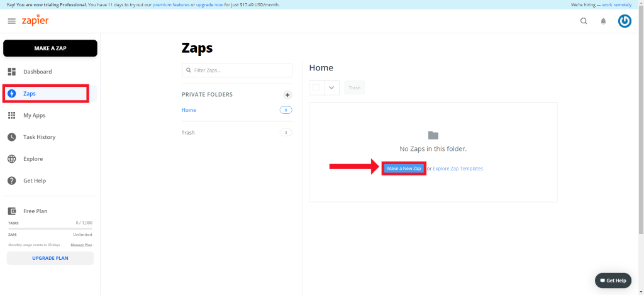Screen dimensions: 644x295
Task: Click the UPGRADE PLAN button
Action: click(x=50, y=258)
